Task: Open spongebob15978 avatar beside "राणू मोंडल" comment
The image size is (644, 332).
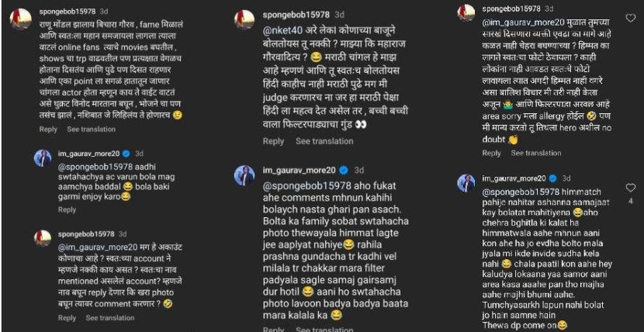Action: click(x=22, y=16)
